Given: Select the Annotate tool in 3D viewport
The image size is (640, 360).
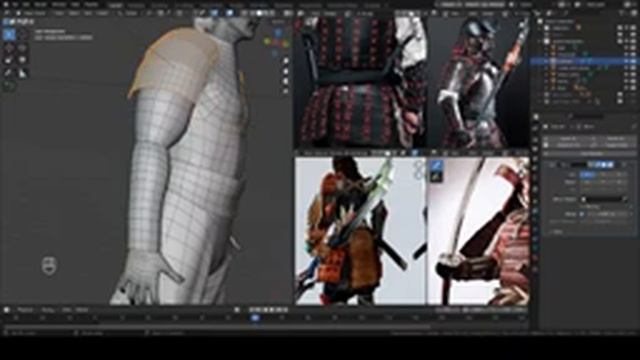Looking at the screenshot, I should [x=9, y=73].
